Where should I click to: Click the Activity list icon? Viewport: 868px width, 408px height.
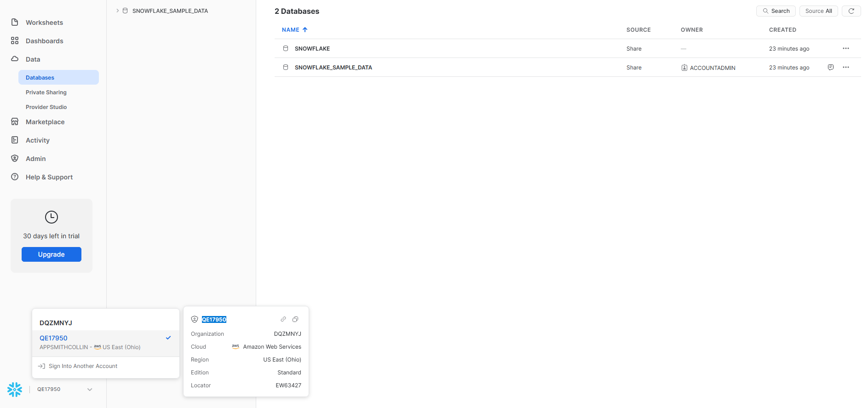click(x=15, y=140)
